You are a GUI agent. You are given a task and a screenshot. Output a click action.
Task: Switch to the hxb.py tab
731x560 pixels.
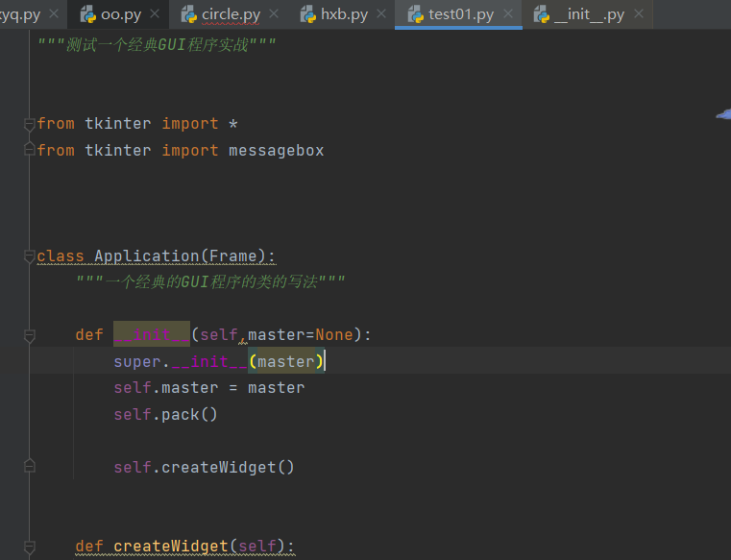[344, 14]
